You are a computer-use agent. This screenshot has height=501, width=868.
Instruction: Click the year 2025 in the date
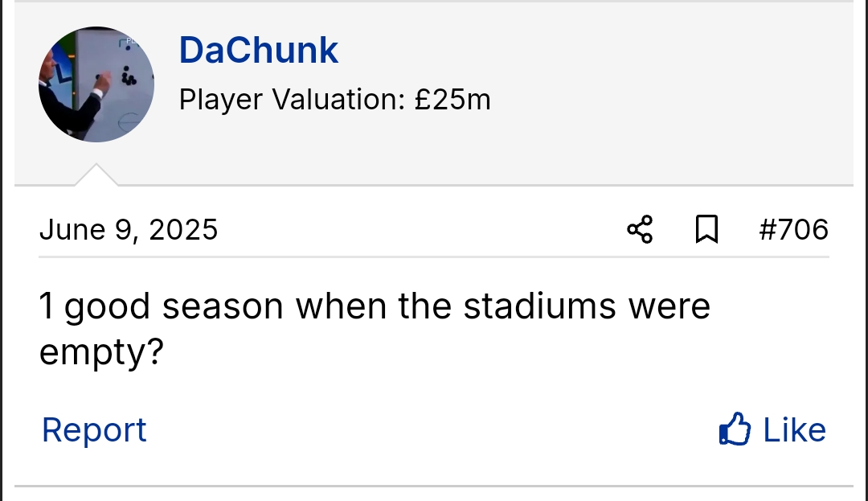183,230
